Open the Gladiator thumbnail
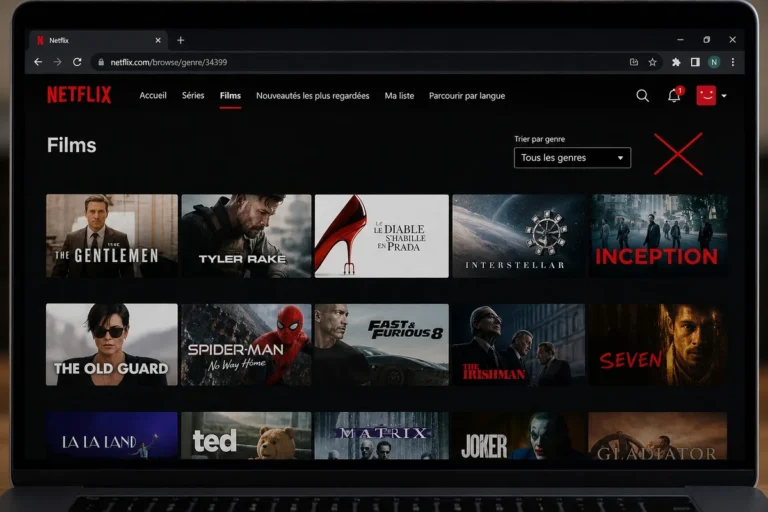Viewport: 768px width, 512px height. click(658, 435)
